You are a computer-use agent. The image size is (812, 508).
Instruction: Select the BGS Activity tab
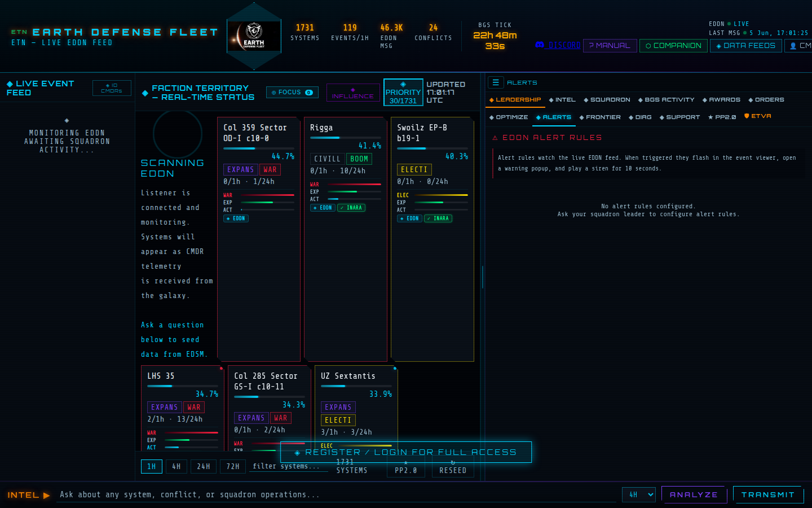click(667, 100)
